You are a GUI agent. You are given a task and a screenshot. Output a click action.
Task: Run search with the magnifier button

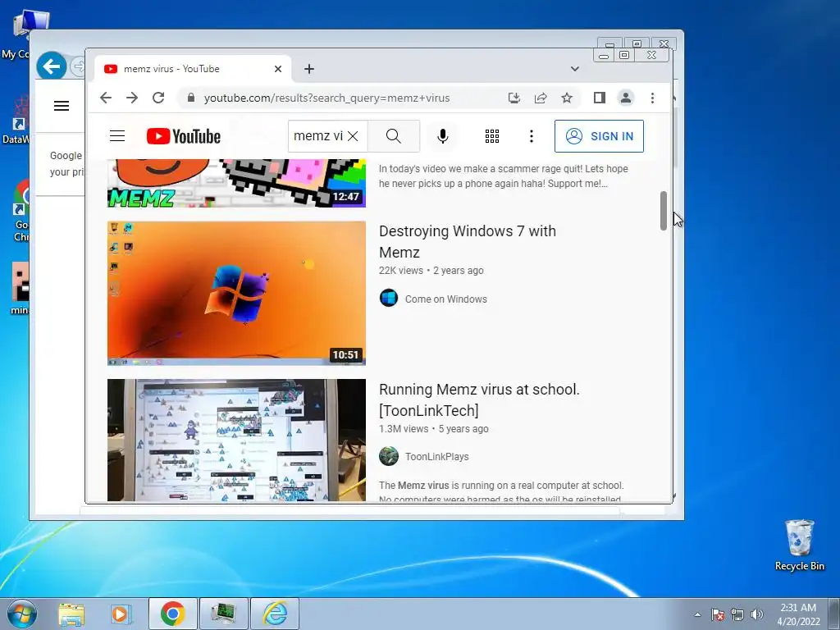[x=394, y=136]
